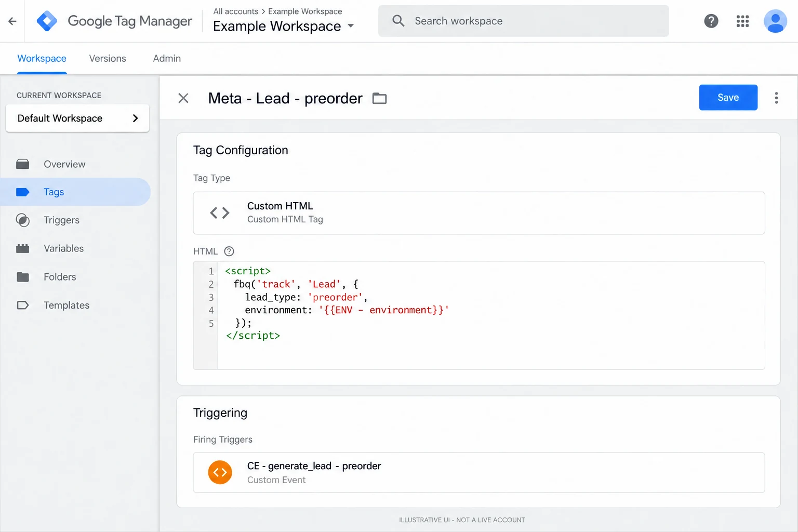Click the HTML help question icon
The image size is (798, 532).
click(x=229, y=251)
